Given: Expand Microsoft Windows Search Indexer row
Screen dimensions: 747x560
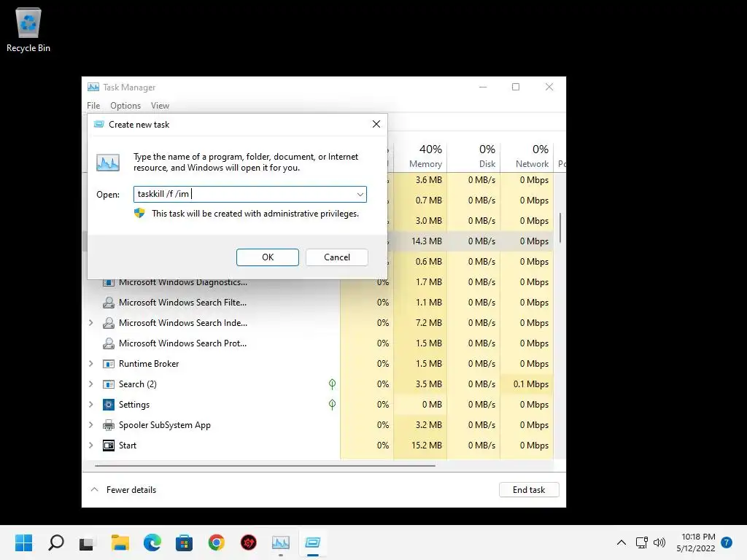Looking at the screenshot, I should click(91, 323).
